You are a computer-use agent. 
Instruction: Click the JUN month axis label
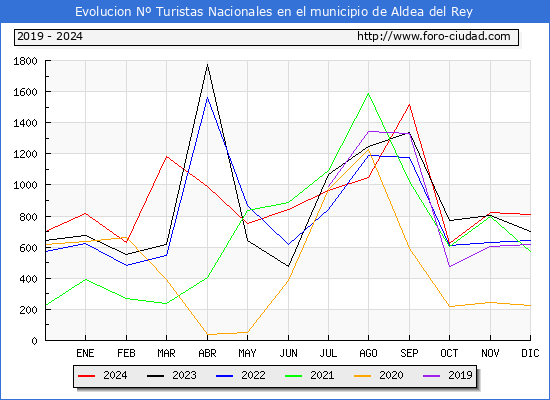[x=288, y=353]
